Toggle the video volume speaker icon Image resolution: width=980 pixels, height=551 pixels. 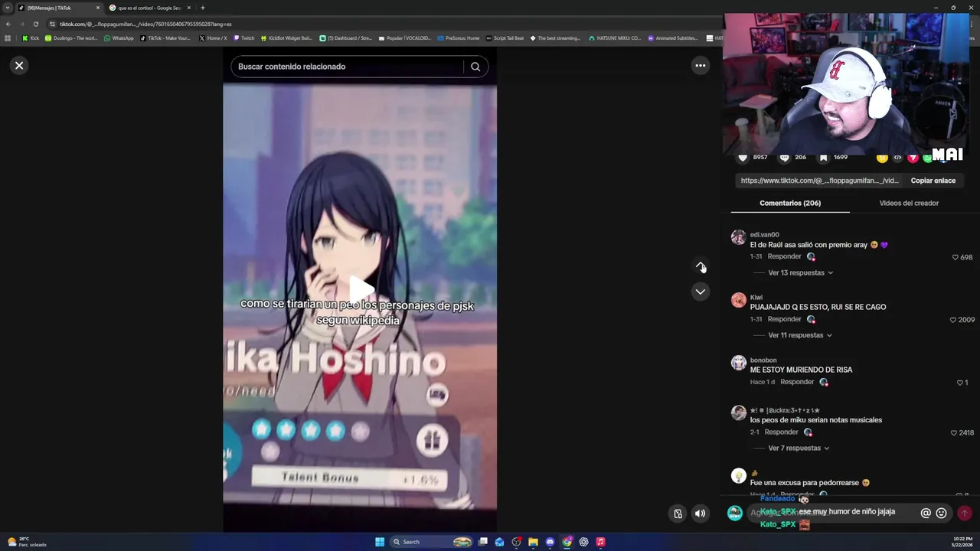click(700, 514)
